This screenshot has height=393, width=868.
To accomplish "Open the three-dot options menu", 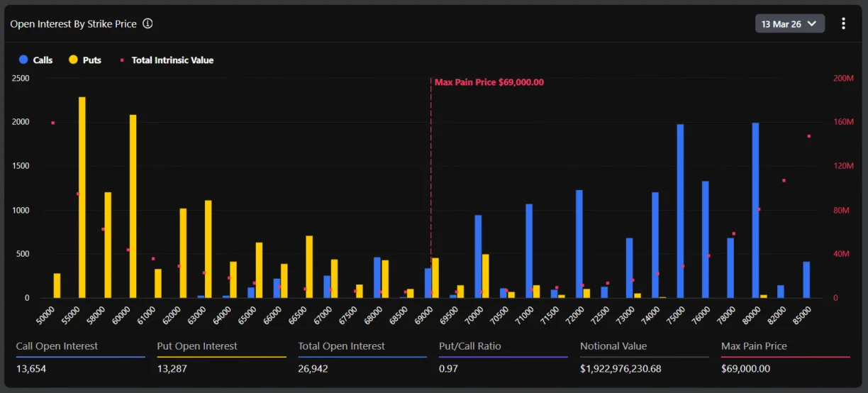I will tap(843, 23).
